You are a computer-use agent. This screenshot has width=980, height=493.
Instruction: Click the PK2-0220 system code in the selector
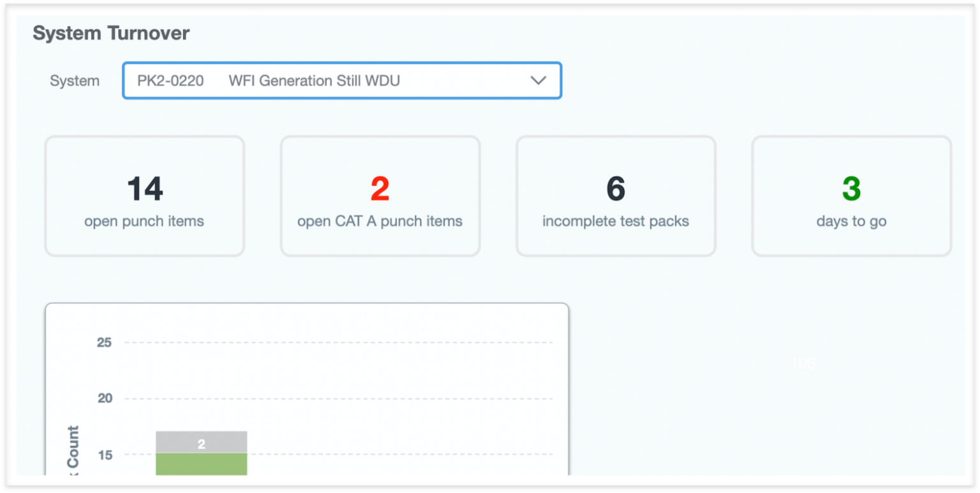(170, 81)
